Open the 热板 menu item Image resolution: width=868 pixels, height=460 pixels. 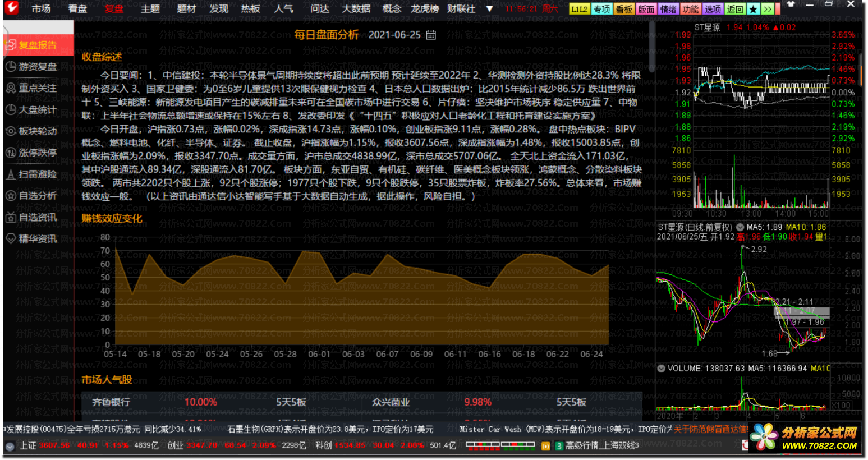(251, 9)
